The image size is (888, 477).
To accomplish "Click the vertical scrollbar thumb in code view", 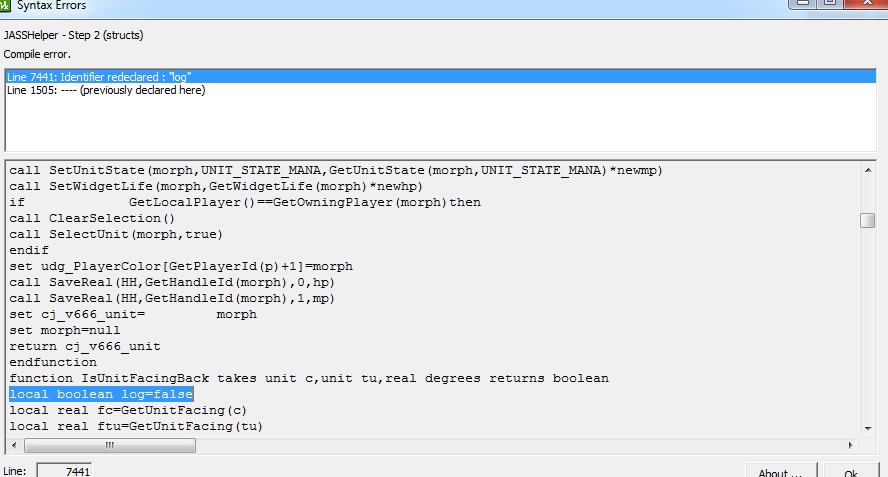I will [x=868, y=220].
